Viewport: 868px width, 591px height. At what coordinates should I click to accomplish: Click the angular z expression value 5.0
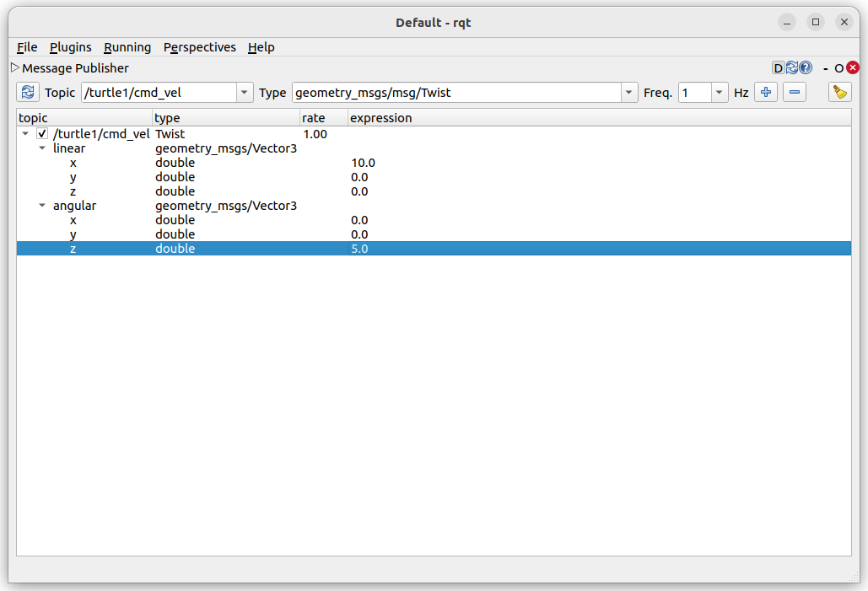tap(360, 249)
